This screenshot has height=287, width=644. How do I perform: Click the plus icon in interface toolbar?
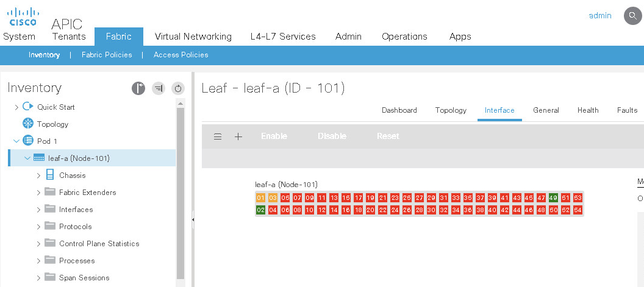coord(238,136)
